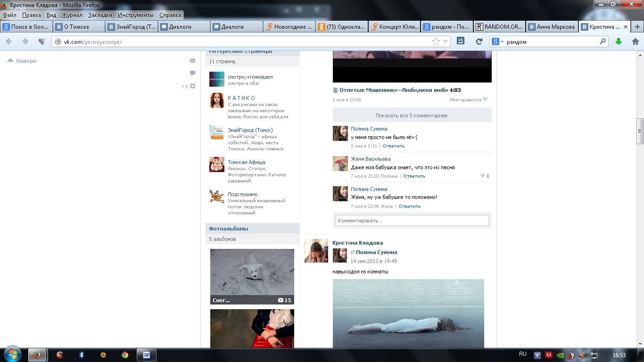Screen dimensions: 644x362
Task: Open Кристина Кладова post author link
Action: 358,243
